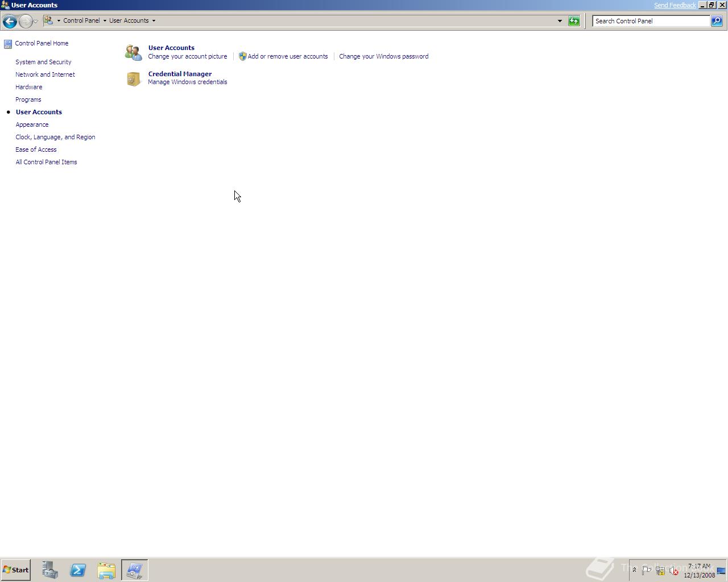This screenshot has height=582, width=728.
Task: Click the User Accounts title bar icon
Action: [5, 5]
